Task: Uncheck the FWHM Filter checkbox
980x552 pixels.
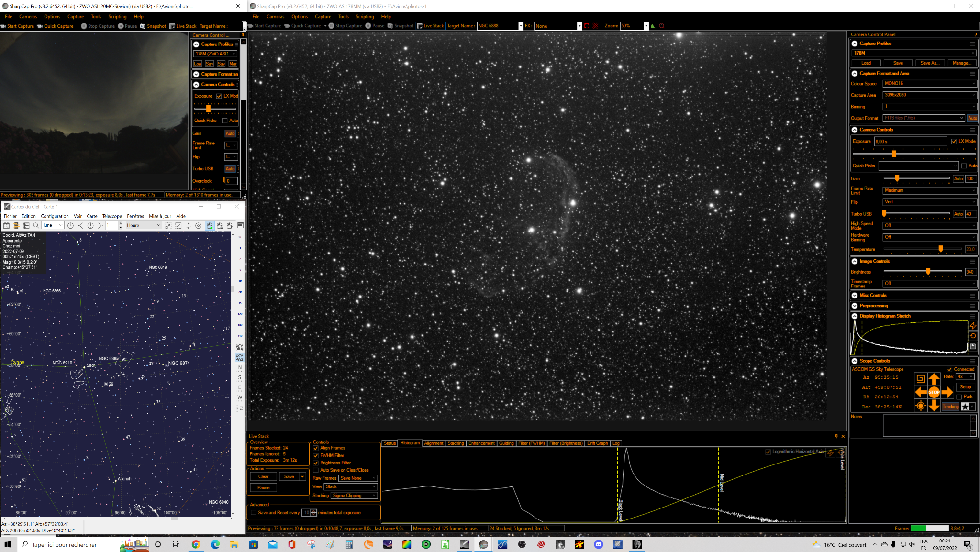Action: (316, 455)
